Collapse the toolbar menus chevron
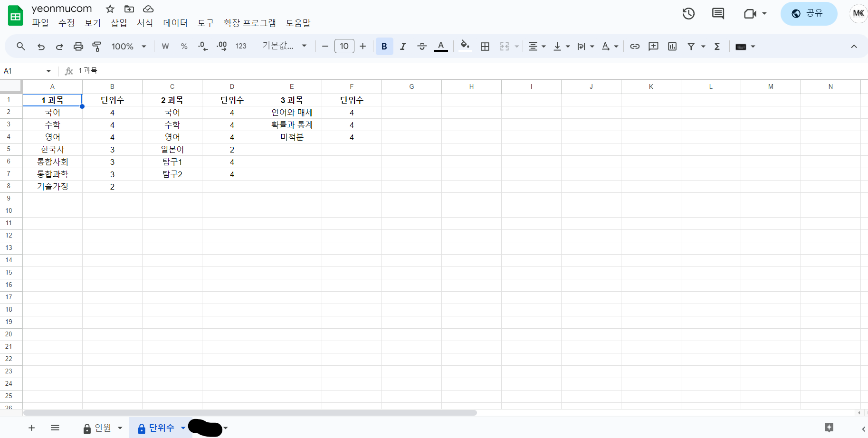 coord(854,46)
